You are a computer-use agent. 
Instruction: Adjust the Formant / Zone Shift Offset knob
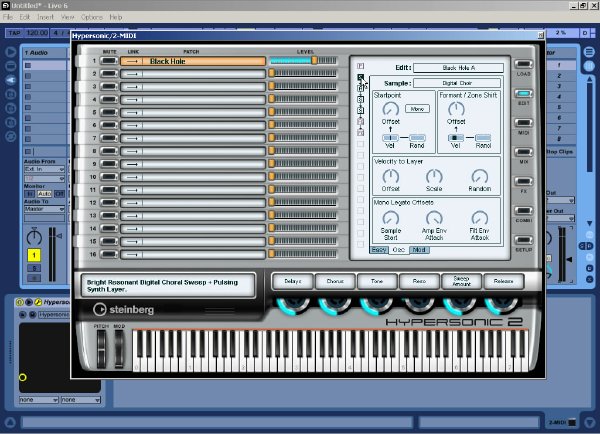point(456,109)
